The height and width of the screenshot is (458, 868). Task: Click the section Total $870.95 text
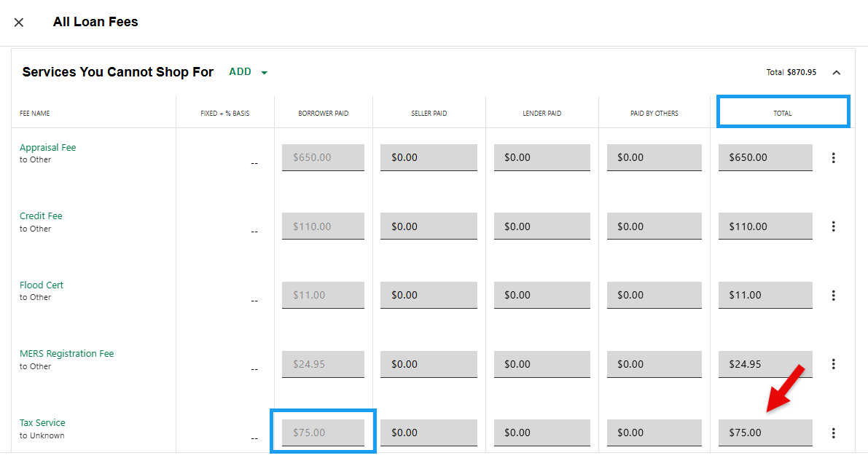coord(791,73)
